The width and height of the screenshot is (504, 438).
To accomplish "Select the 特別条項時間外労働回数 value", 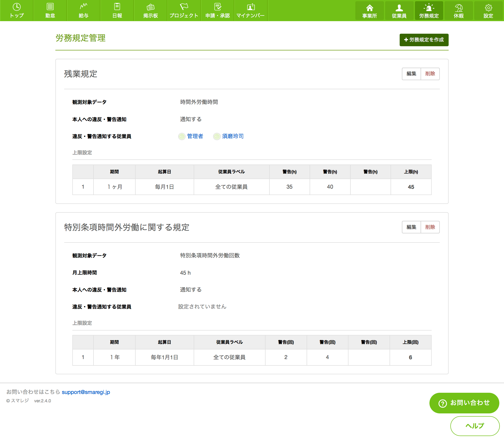I will [210, 256].
